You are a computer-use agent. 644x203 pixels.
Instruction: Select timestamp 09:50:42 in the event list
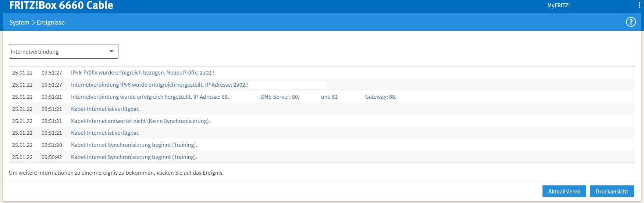[x=51, y=157]
